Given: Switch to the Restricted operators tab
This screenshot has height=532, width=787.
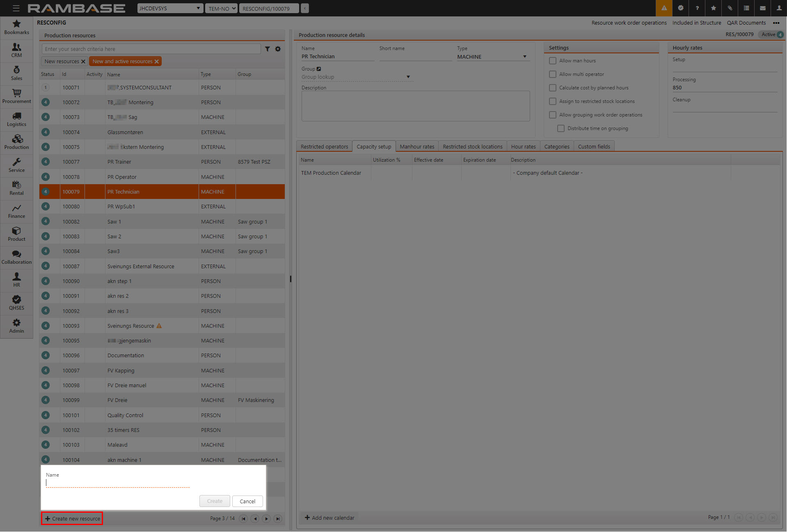Looking at the screenshot, I should (324, 147).
